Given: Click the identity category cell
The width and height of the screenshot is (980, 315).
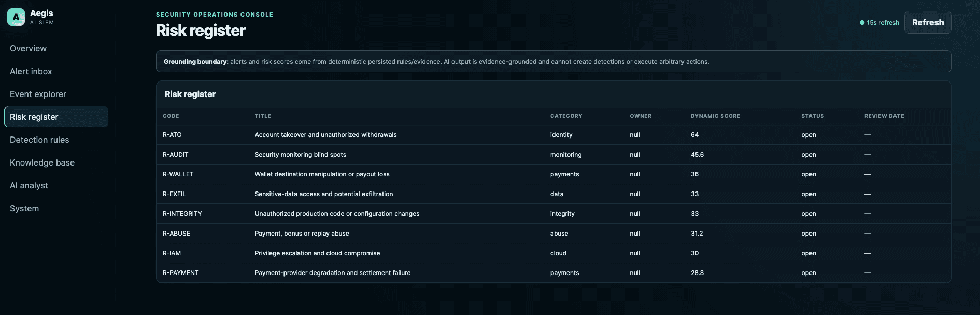Looking at the screenshot, I should (x=561, y=135).
